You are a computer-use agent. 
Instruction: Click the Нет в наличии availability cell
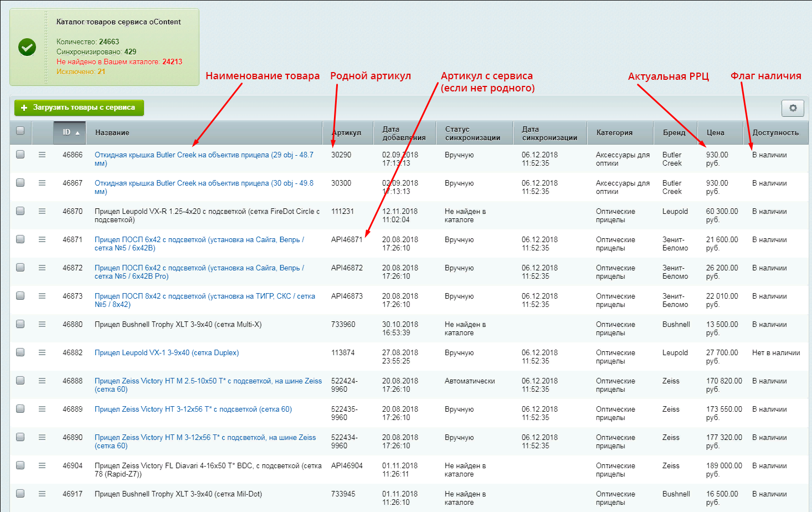[776, 352]
